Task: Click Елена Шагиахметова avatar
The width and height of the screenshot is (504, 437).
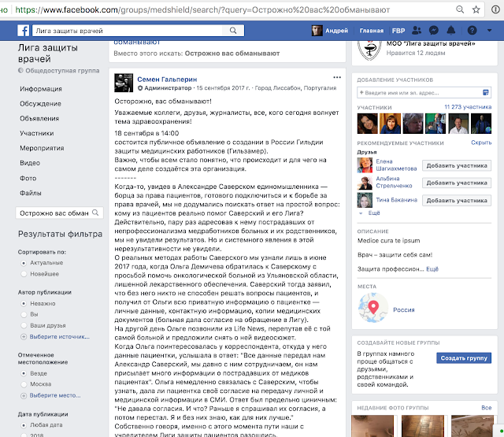Action: point(365,165)
